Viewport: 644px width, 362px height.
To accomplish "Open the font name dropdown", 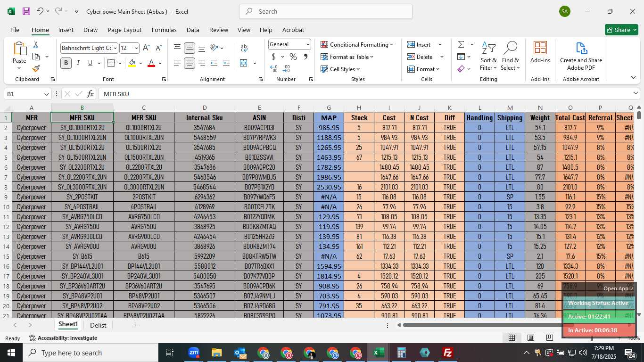I will (x=115, y=48).
